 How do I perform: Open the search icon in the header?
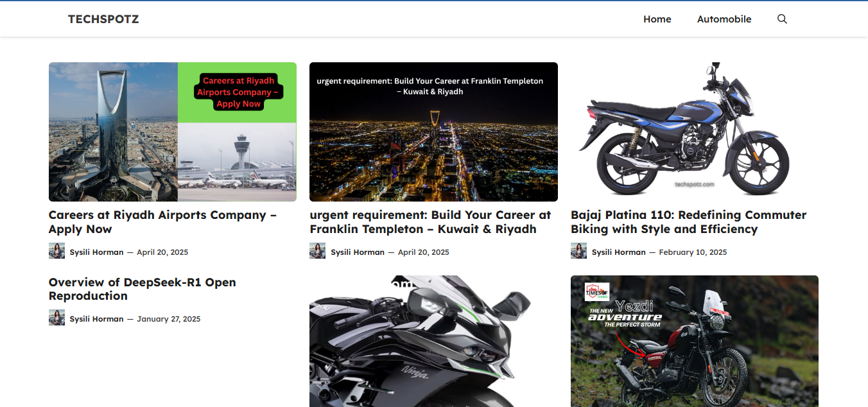782,19
